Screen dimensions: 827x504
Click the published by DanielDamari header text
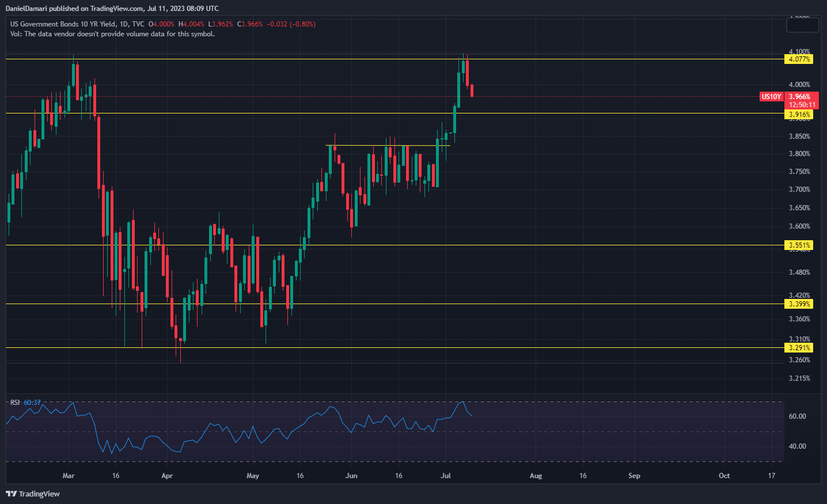tap(112, 9)
